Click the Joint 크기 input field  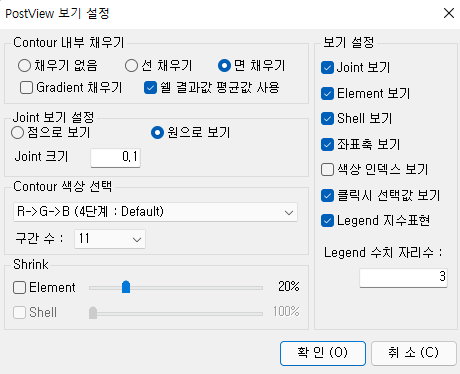(115, 157)
